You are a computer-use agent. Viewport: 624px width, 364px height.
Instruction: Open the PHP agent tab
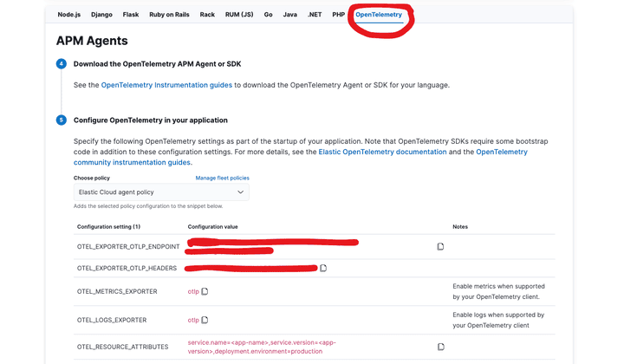click(339, 15)
